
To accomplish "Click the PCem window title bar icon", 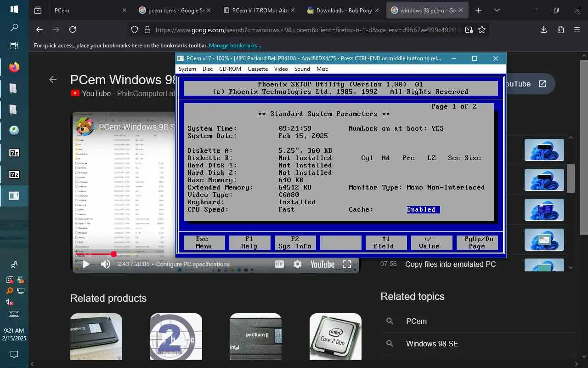I will (x=181, y=58).
